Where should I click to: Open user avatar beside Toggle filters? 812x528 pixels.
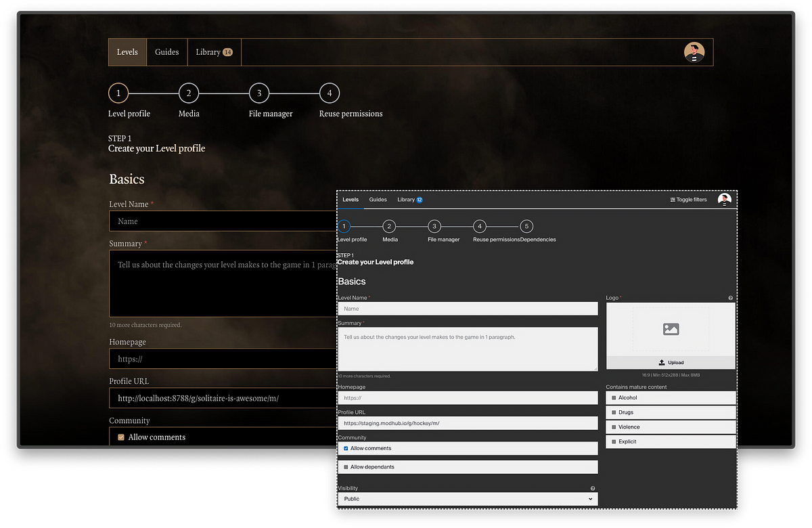725,200
